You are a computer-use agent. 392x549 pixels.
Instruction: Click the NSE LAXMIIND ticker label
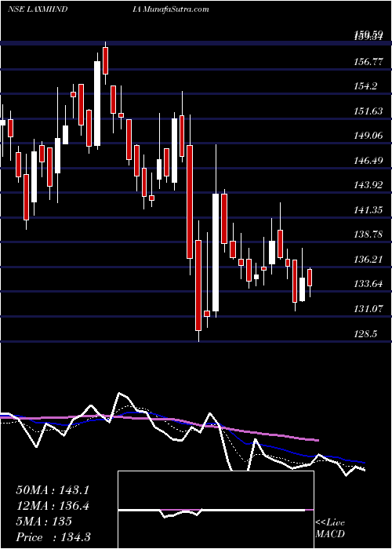(38, 9)
